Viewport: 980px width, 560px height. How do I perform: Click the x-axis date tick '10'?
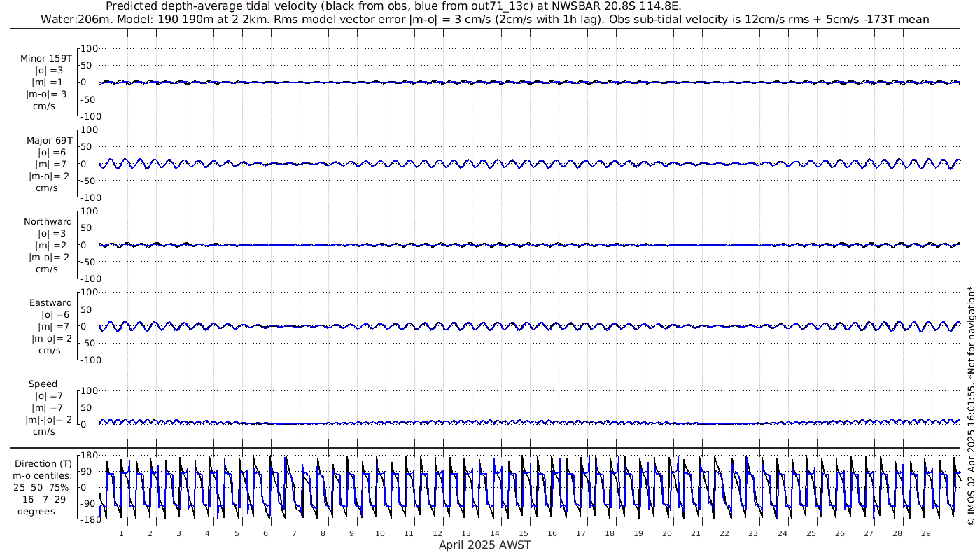pyautogui.click(x=380, y=533)
